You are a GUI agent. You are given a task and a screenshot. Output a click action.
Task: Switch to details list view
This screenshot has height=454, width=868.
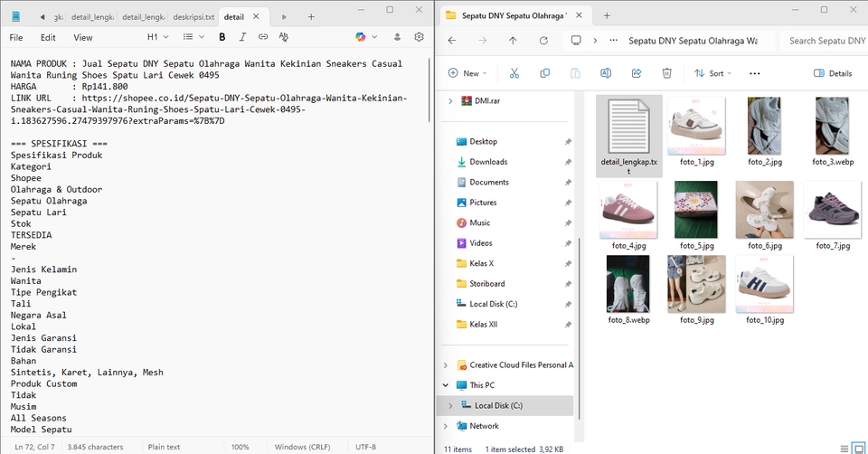point(844,448)
